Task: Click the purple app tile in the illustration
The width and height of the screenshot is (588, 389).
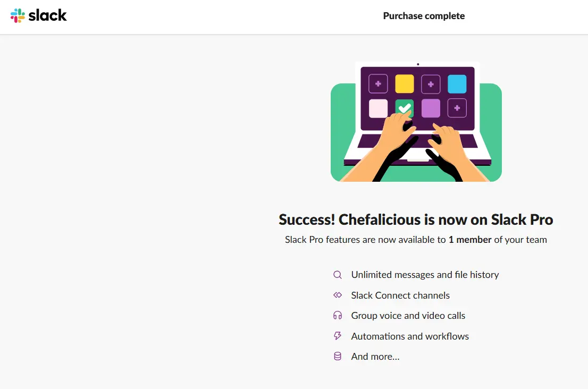Action: pyautogui.click(x=431, y=108)
